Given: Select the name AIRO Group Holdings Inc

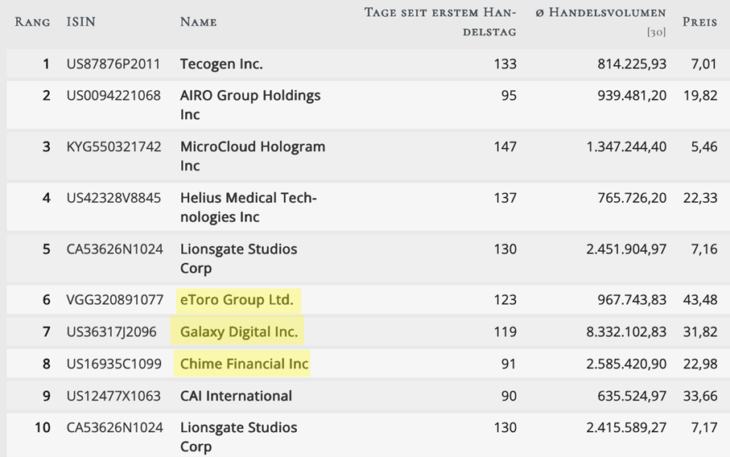Looking at the screenshot, I should click(250, 105).
